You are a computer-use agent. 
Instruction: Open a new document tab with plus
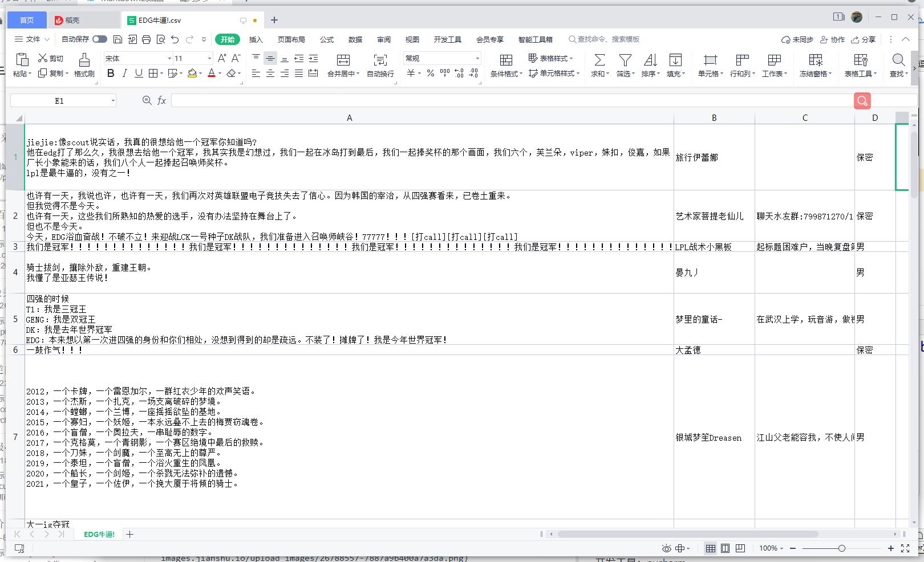(274, 20)
